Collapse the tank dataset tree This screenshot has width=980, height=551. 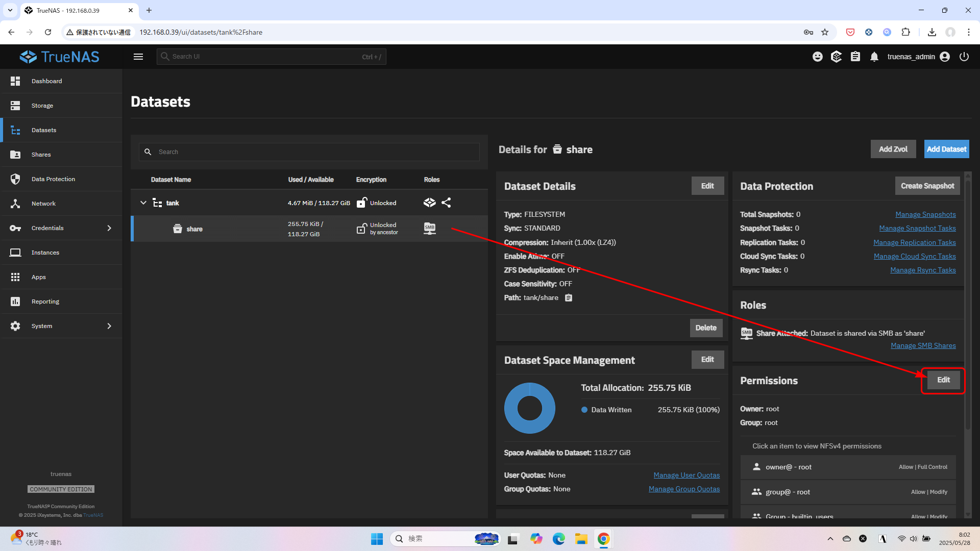tap(143, 203)
